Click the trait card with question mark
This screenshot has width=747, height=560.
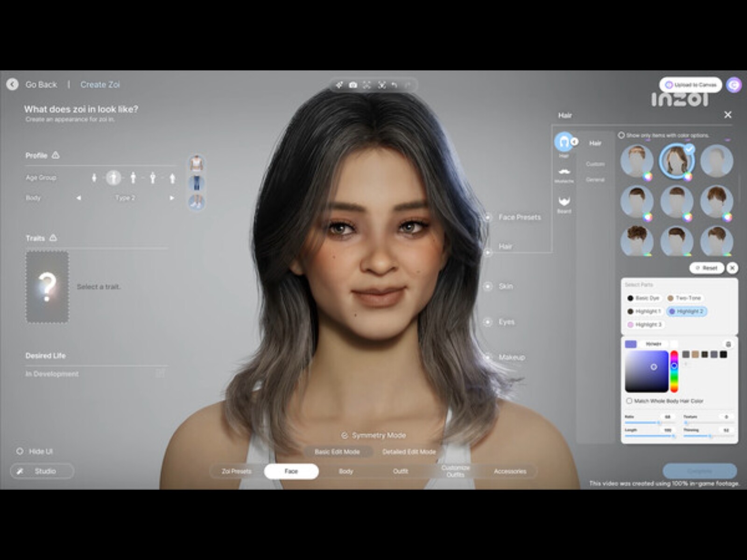pyautogui.click(x=47, y=287)
